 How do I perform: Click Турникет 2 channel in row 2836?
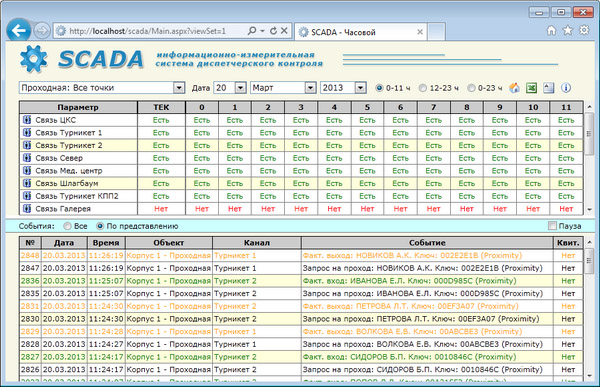coord(235,281)
